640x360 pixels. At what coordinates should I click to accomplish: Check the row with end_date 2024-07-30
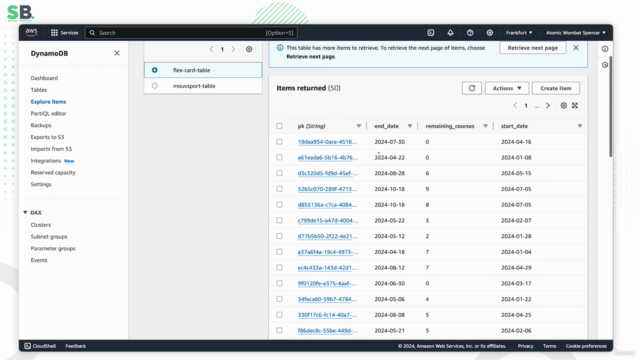pyautogui.click(x=279, y=142)
